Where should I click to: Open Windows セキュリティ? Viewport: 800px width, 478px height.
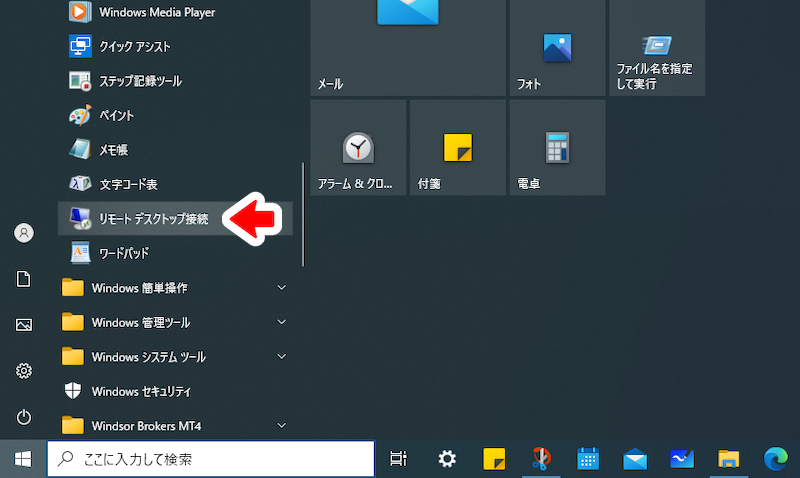pos(175,391)
